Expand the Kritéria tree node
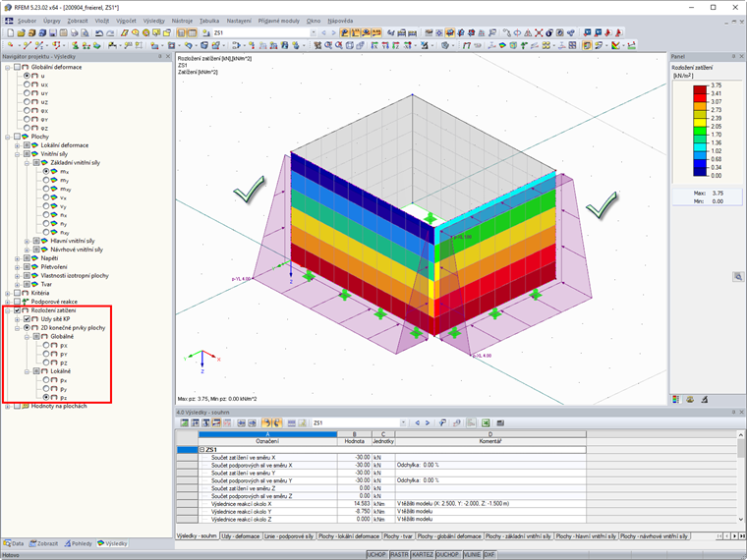The image size is (747, 560). tap(8, 293)
